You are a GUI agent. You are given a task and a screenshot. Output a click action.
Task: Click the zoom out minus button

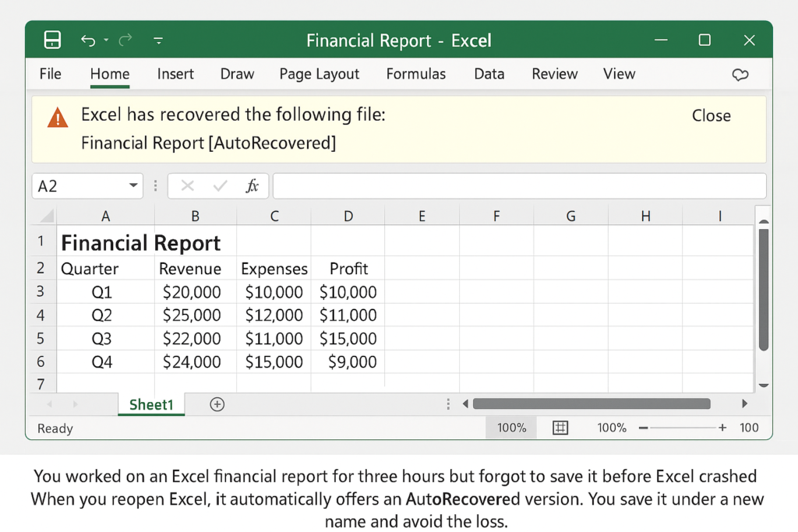[643, 428]
